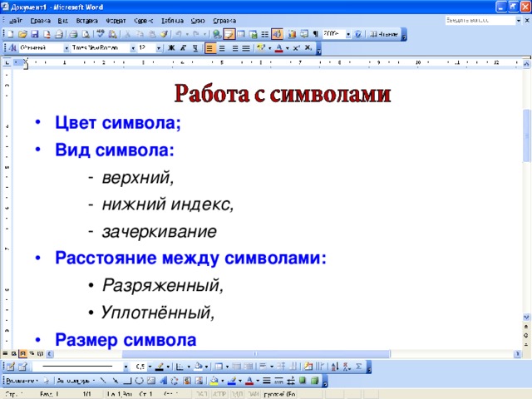
Task: Select the Line drawing tool
Action: point(103,381)
